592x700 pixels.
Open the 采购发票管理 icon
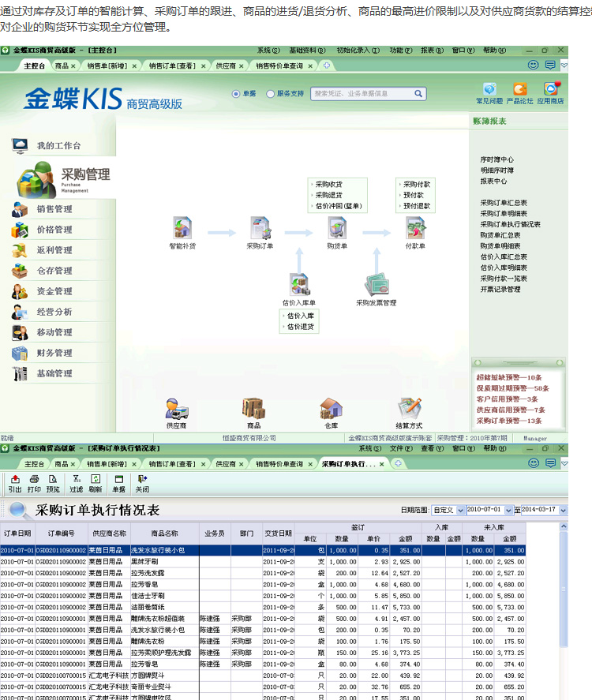[377, 284]
